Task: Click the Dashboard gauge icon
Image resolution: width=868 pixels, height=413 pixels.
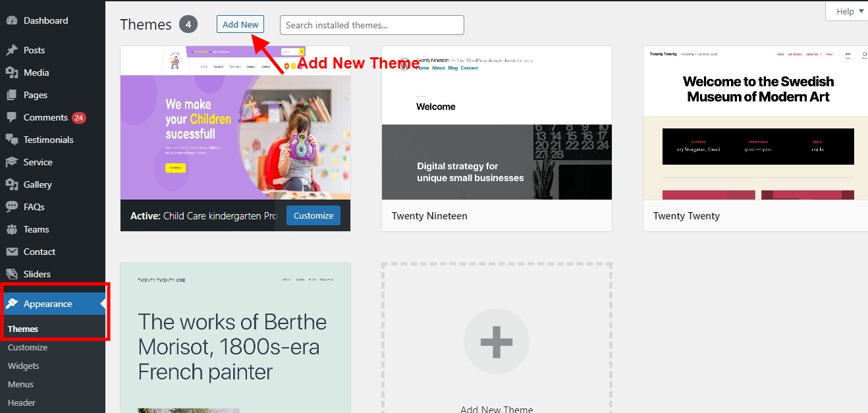Action: [12, 20]
